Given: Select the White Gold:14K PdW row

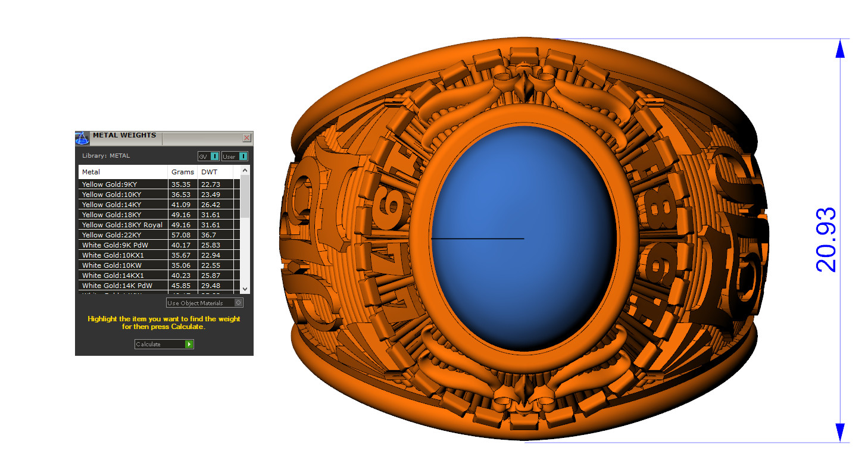Looking at the screenshot, I should (x=123, y=286).
